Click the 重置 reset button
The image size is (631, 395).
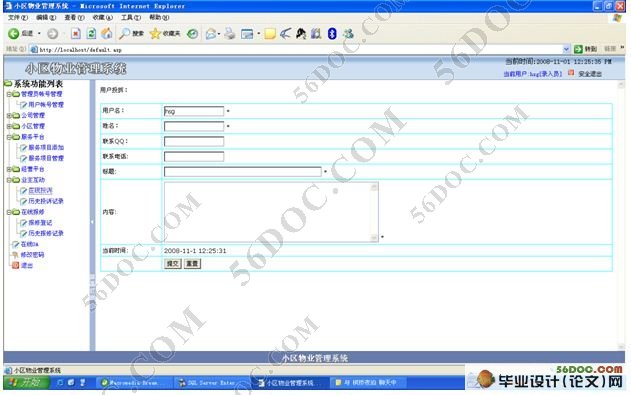tap(192, 264)
